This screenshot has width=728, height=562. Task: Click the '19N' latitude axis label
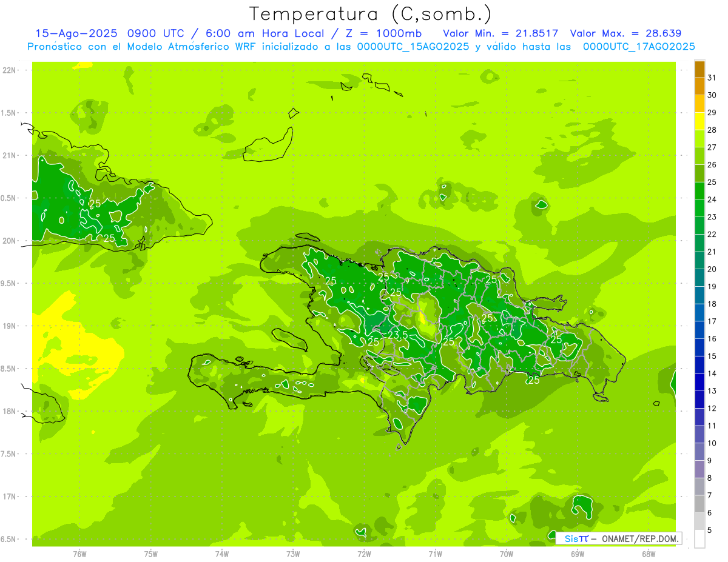(9, 326)
